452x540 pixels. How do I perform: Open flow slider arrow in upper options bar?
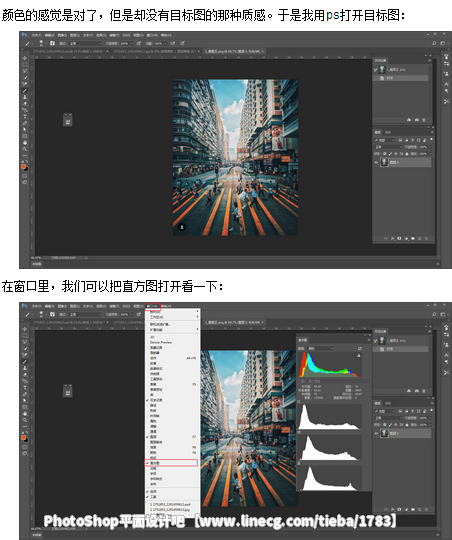pos(165,44)
